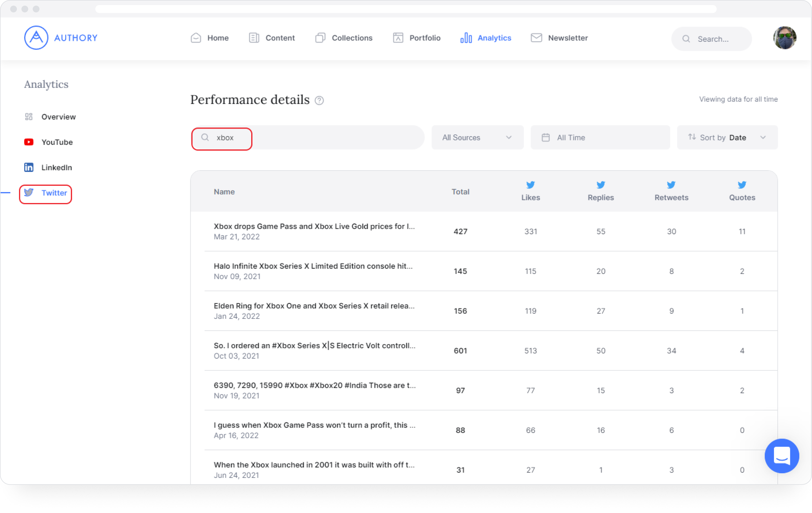
Task: Open the Sort by Date dropdown
Action: click(727, 137)
